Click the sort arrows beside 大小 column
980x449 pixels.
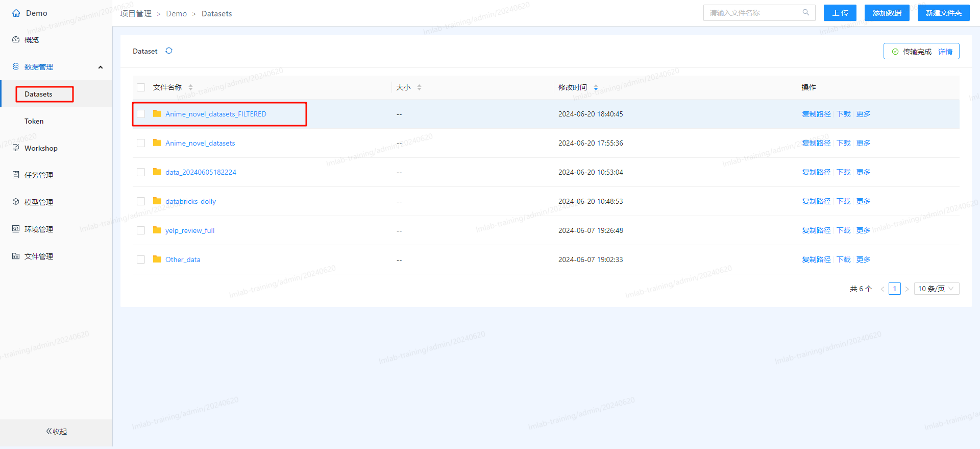[419, 87]
